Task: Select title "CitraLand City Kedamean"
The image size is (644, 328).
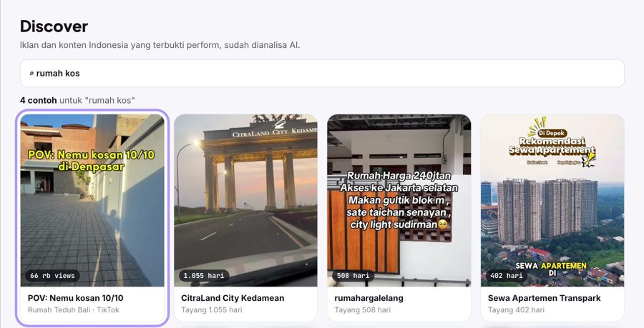Action: 233,298
